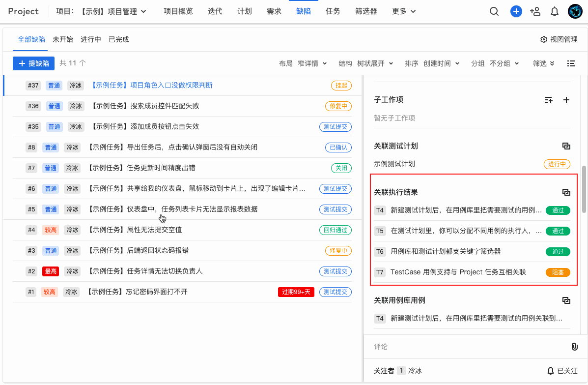
Task: Go to 任务 tab
Action: click(333, 11)
